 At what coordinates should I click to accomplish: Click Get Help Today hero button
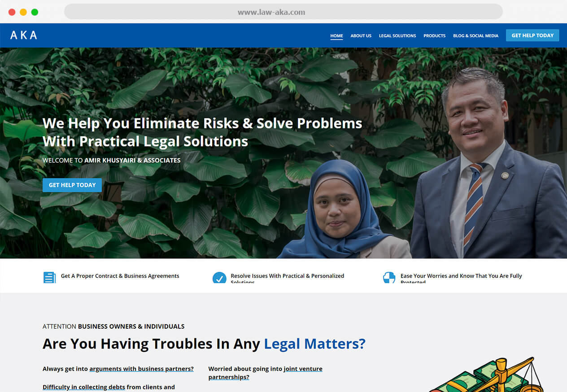pos(72,185)
